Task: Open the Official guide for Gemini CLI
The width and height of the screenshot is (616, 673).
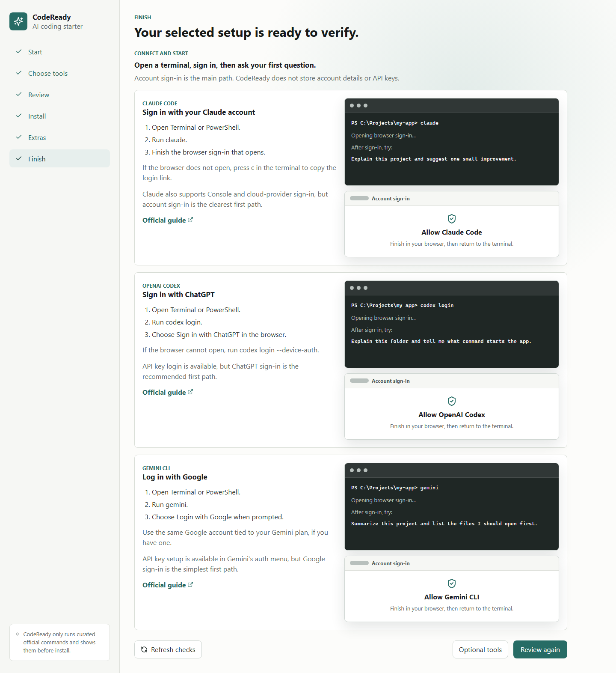Action: 168,585
